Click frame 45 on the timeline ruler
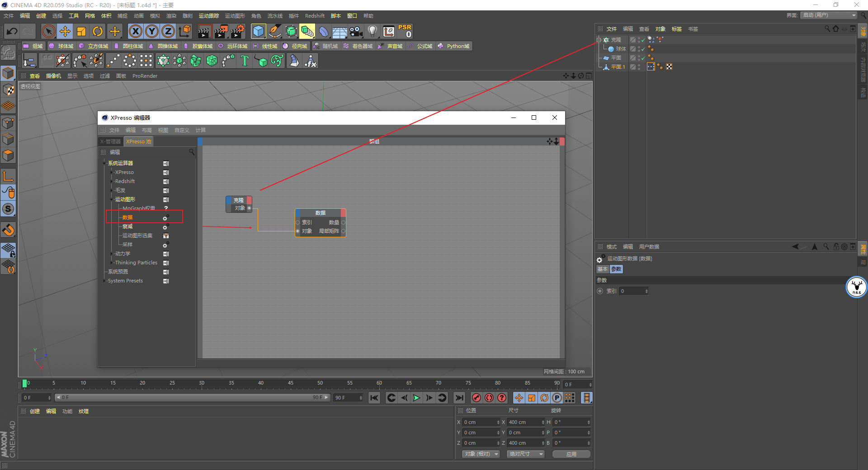This screenshot has width=868, height=470. [291, 383]
